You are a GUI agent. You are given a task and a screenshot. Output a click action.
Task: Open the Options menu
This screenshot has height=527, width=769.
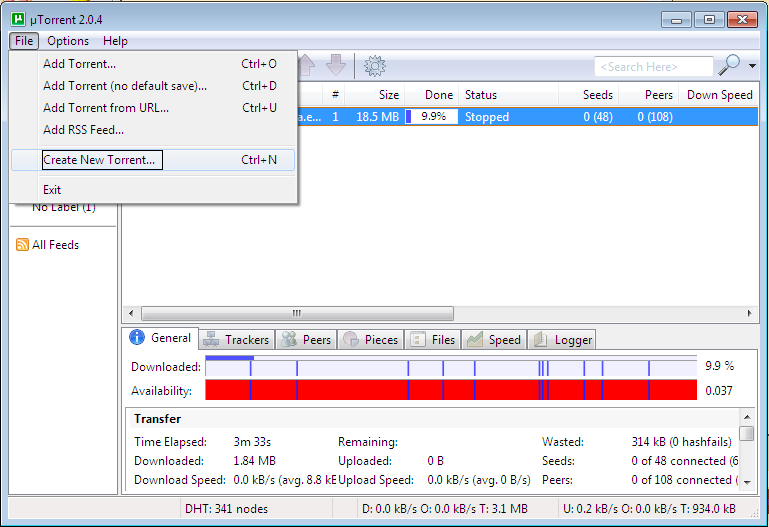click(x=68, y=41)
